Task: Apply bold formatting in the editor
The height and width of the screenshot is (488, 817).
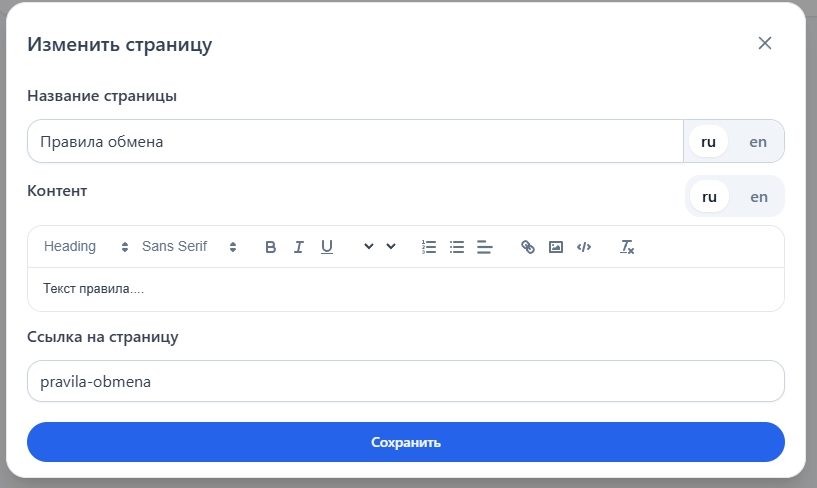Action: 270,247
